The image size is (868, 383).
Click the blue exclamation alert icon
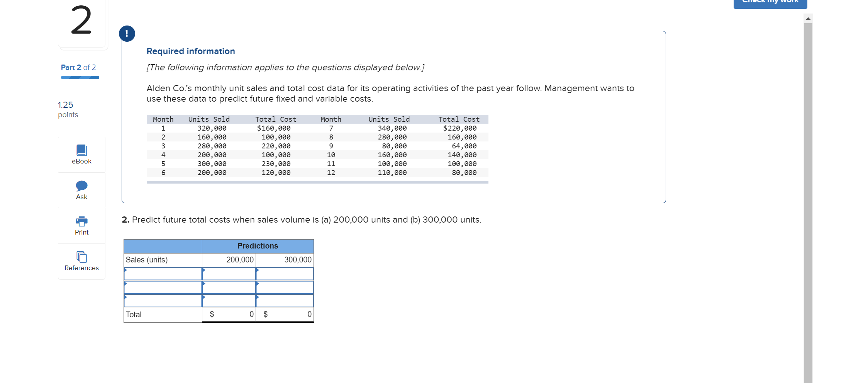(127, 34)
